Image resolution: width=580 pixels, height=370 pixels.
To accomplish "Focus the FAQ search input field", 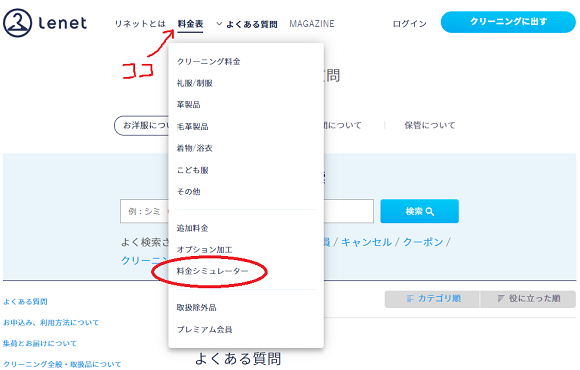I will pos(247,211).
